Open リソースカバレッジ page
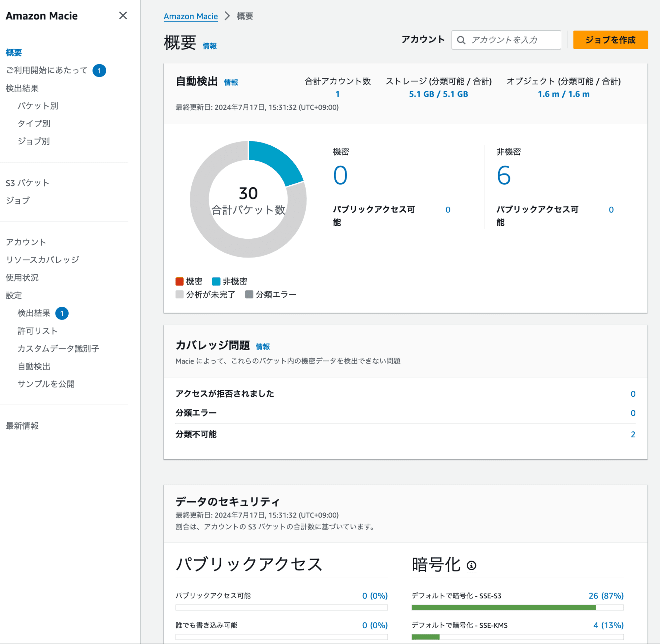This screenshot has height=644, width=660. click(43, 260)
